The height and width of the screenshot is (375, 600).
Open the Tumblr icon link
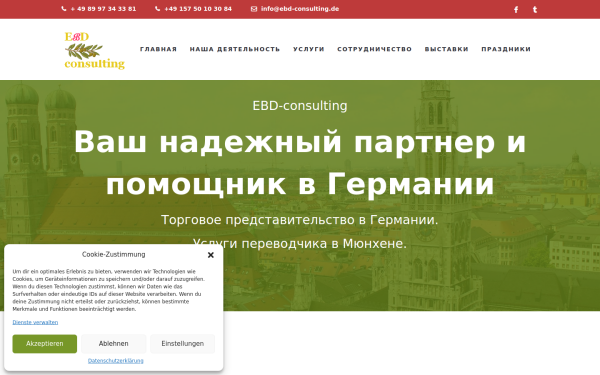click(535, 10)
